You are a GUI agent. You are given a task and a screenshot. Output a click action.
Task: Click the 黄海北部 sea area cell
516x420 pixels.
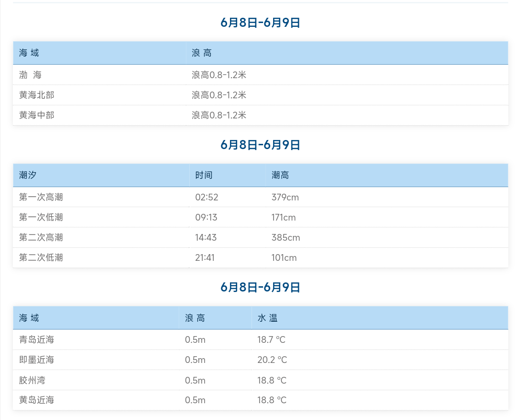37,95
